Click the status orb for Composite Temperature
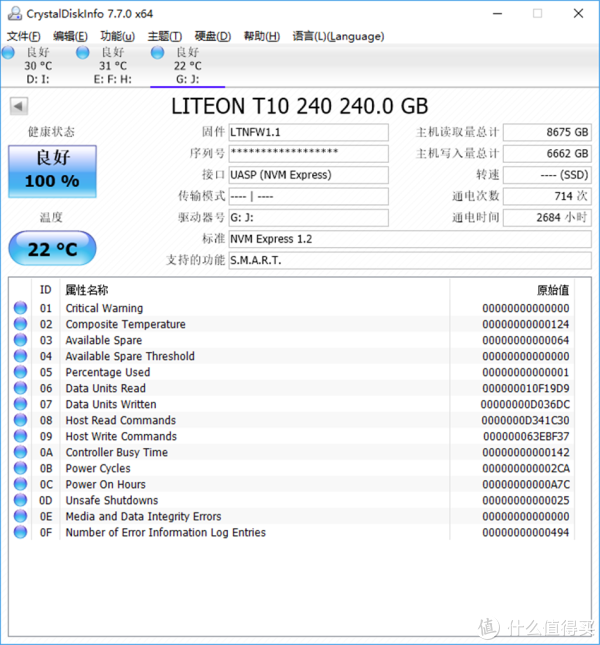This screenshot has height=645, width=600. click(21, 324)
